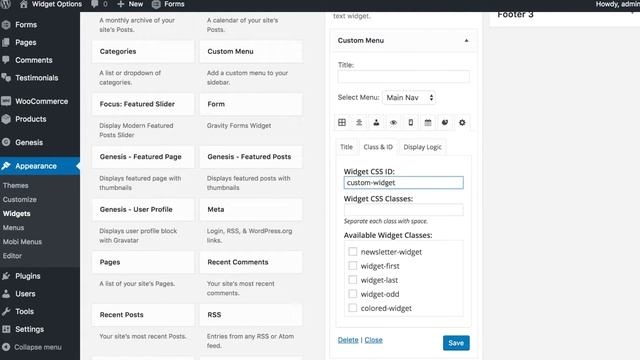The width and height of the screenshot is (640, 360).
Task: Click the Tools wrench icon
Action: pyautogui.click(x=6, y=311)
